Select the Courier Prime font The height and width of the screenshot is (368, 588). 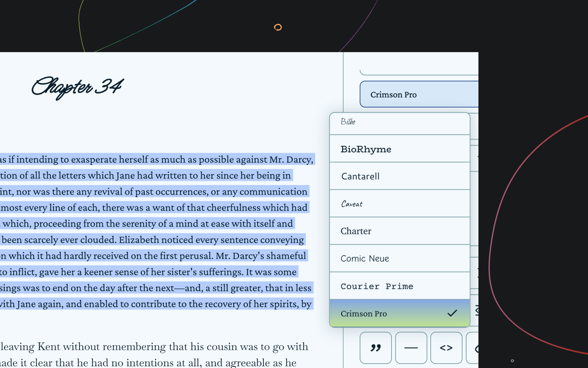pos(399,286)
